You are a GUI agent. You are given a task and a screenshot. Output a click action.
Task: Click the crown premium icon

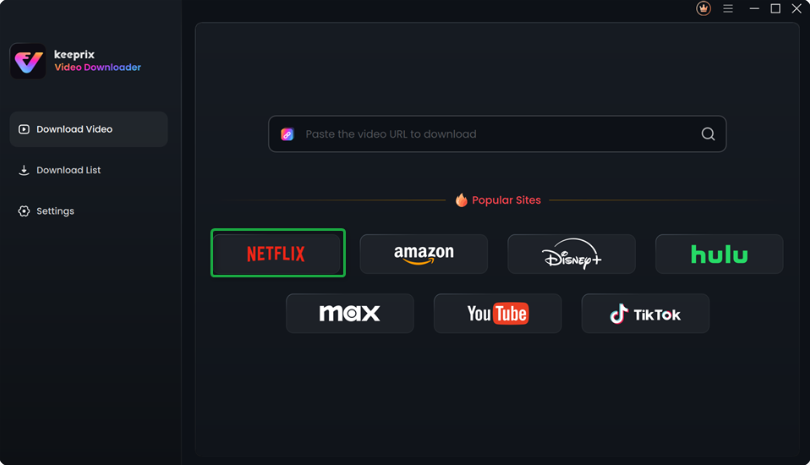[x=703, y=8]
